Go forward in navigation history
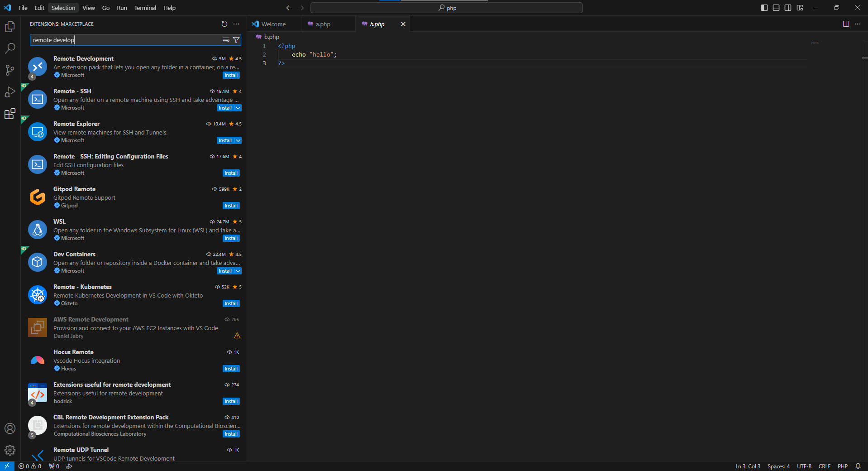The height and width of the screenshot is (471, 868). click(301, 8)
